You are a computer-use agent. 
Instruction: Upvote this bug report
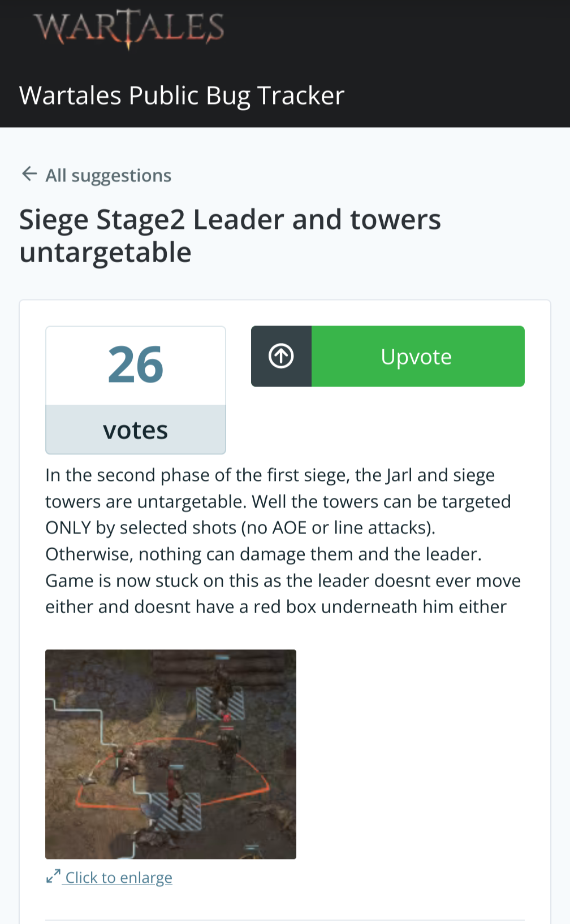click(388, 356)
